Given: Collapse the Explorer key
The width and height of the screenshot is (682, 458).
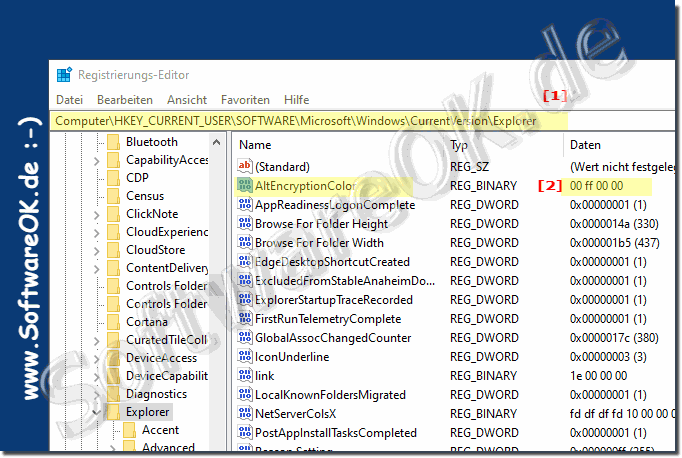Looking at the screenshot, I should pyautogui.click(x=97, y=412).
